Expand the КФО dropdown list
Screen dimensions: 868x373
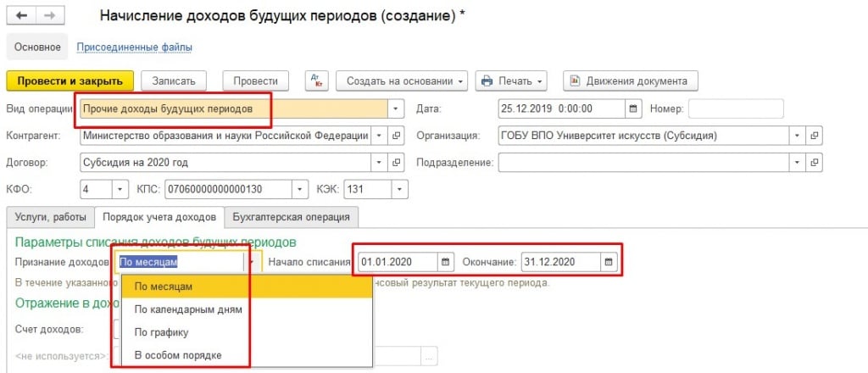[x=120, y=189]
